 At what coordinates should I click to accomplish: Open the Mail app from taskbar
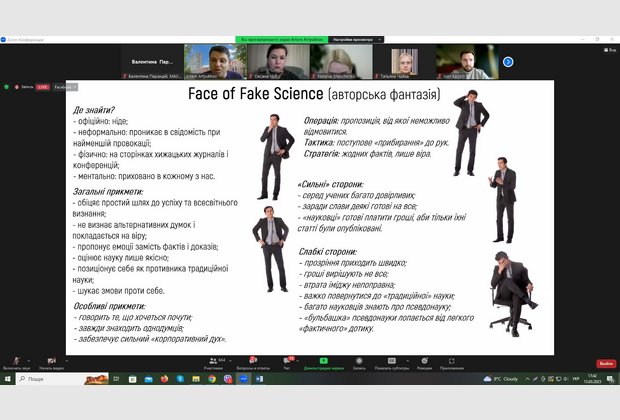click(x=148, y=379)
